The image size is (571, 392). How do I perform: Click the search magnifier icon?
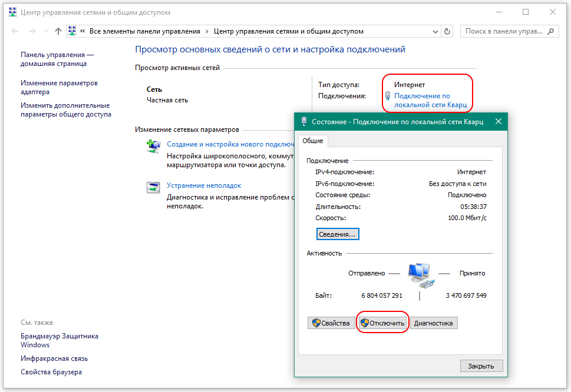point(550,31)
